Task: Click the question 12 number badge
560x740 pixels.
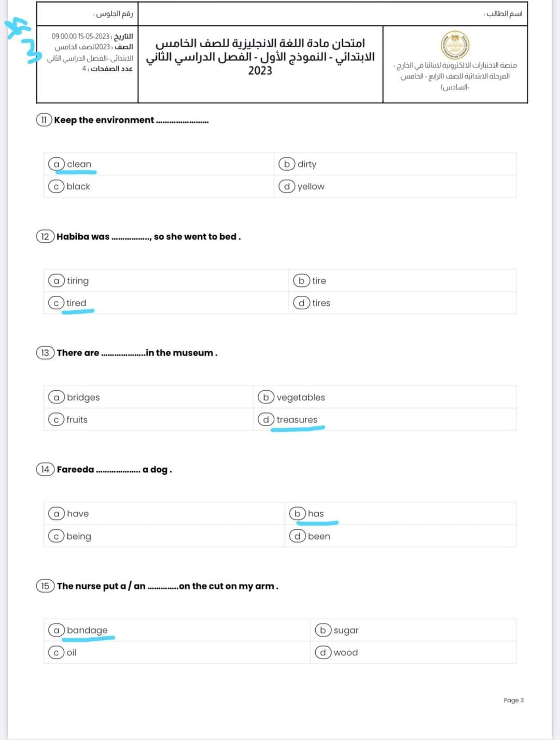Action: point(45,237)
